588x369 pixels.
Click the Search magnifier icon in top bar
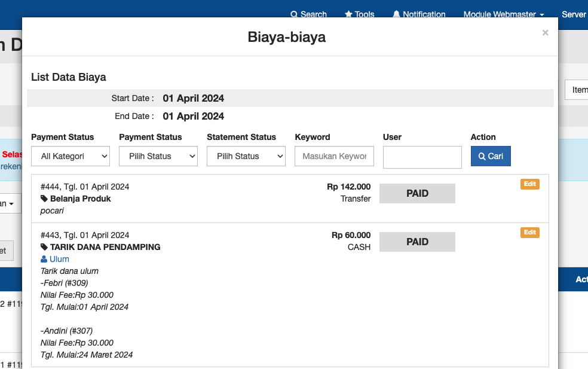[294, 14]
